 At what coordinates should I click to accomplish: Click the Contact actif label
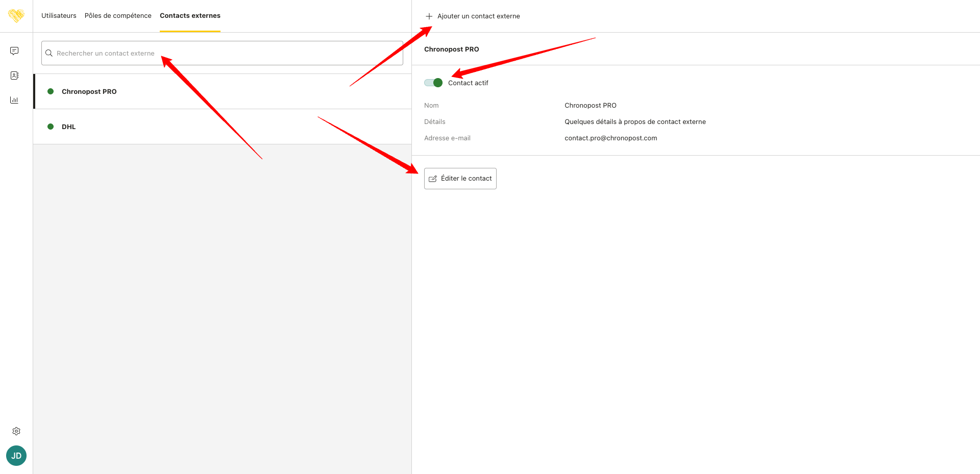(x=468, y=83)
